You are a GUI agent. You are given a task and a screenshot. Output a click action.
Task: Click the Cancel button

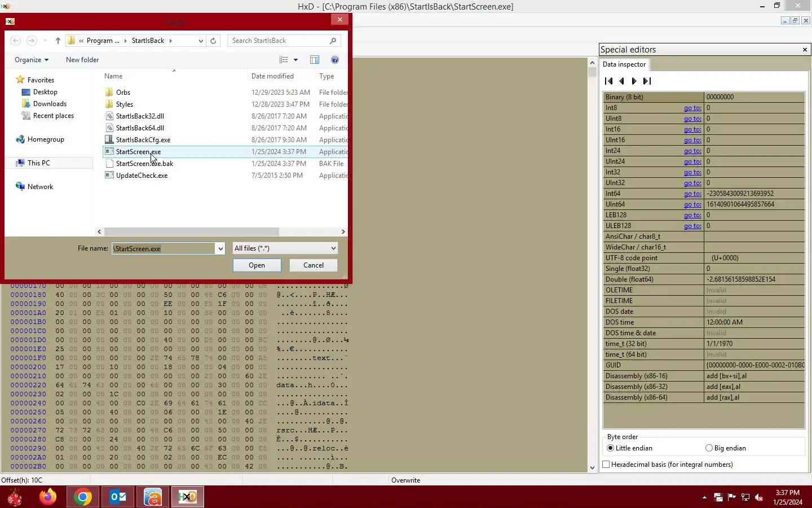(314, 265)
